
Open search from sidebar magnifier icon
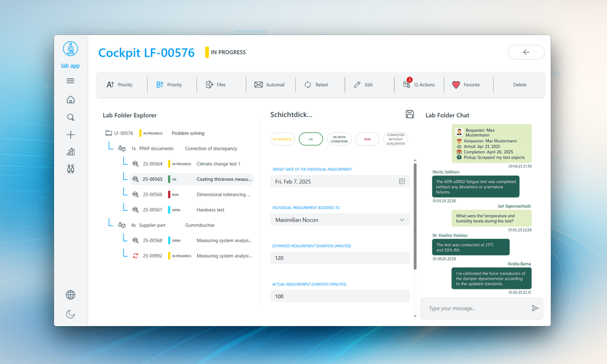[71, 118]
